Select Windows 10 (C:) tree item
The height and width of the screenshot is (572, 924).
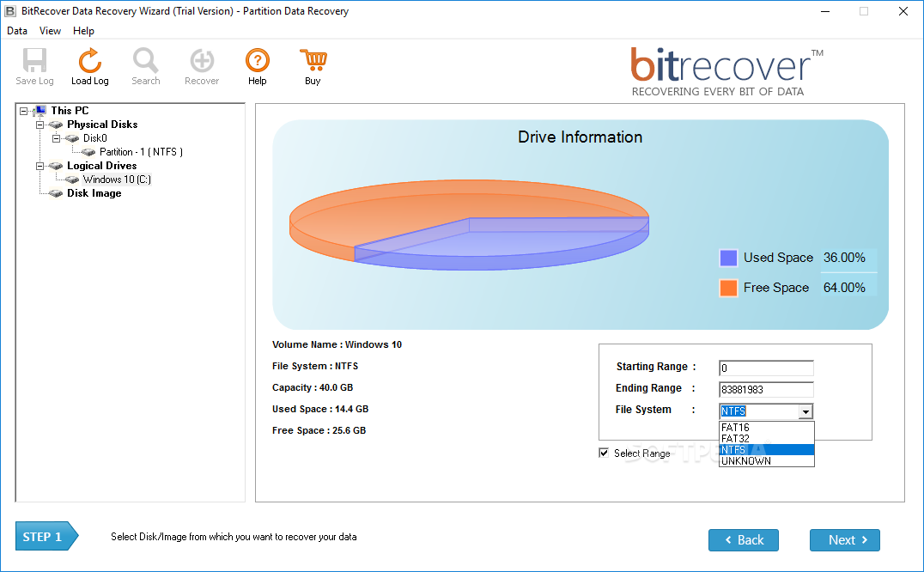[x=117, y=180]
